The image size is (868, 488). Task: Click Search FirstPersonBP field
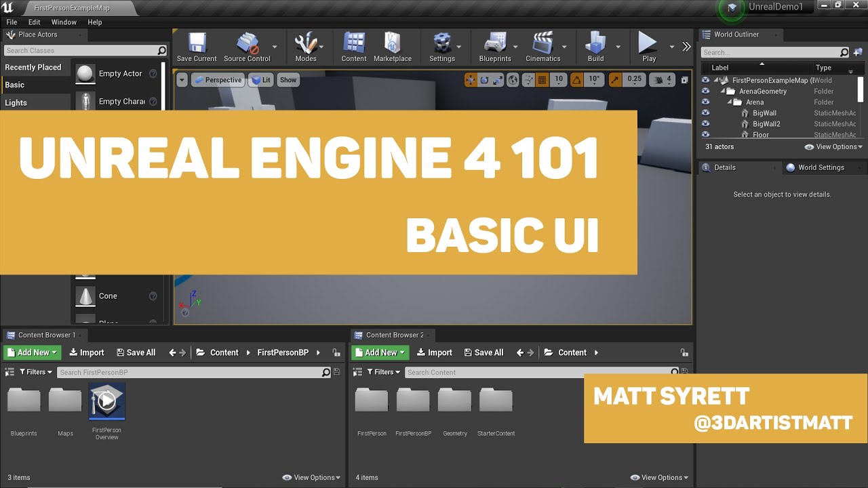pyautogui.click(x=193, y=372)
